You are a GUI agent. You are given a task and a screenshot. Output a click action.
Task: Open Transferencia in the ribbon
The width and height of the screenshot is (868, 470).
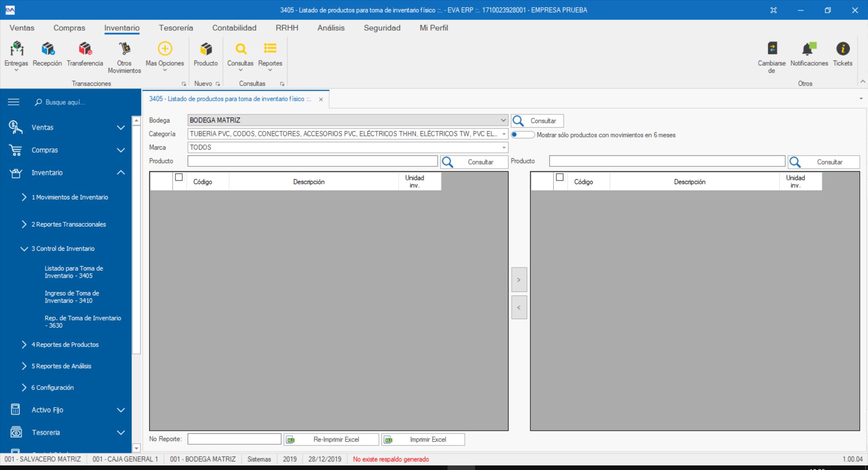85,49
